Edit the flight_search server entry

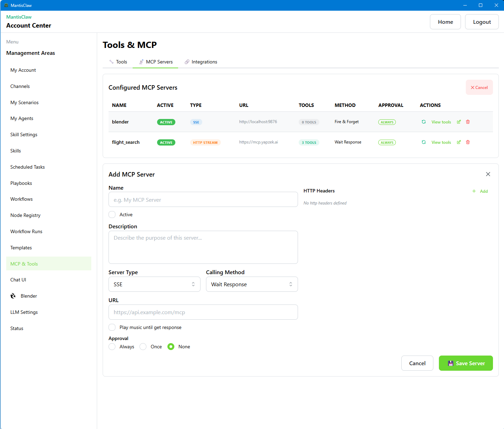(459, 142)
